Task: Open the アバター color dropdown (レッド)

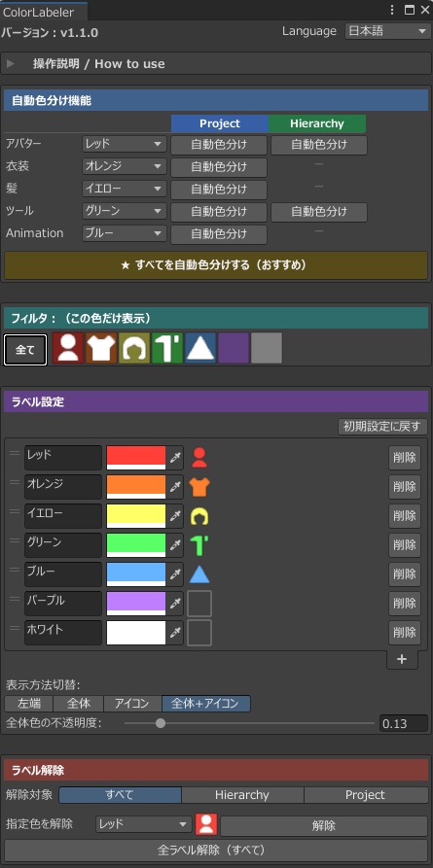Action: [x=125, y=144]
